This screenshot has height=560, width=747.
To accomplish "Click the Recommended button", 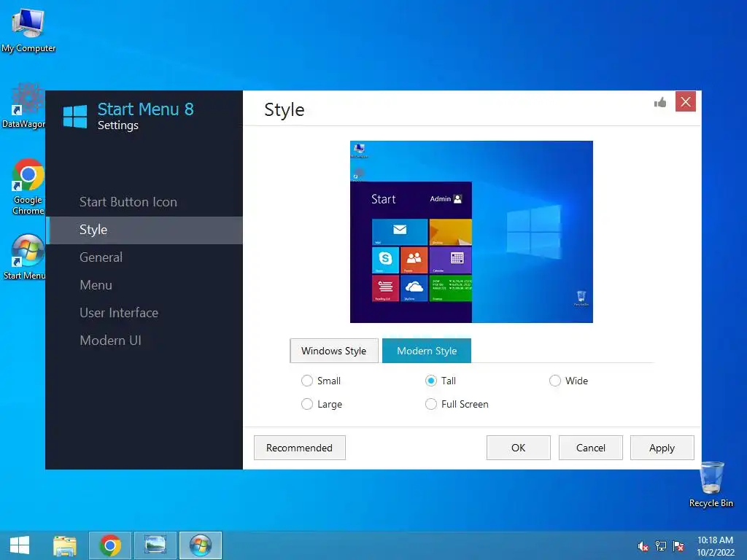I will pos(300,448).
